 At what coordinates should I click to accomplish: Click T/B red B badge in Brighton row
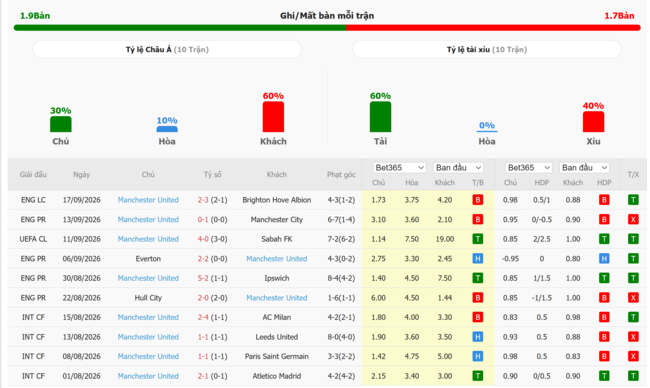[478, 200]
